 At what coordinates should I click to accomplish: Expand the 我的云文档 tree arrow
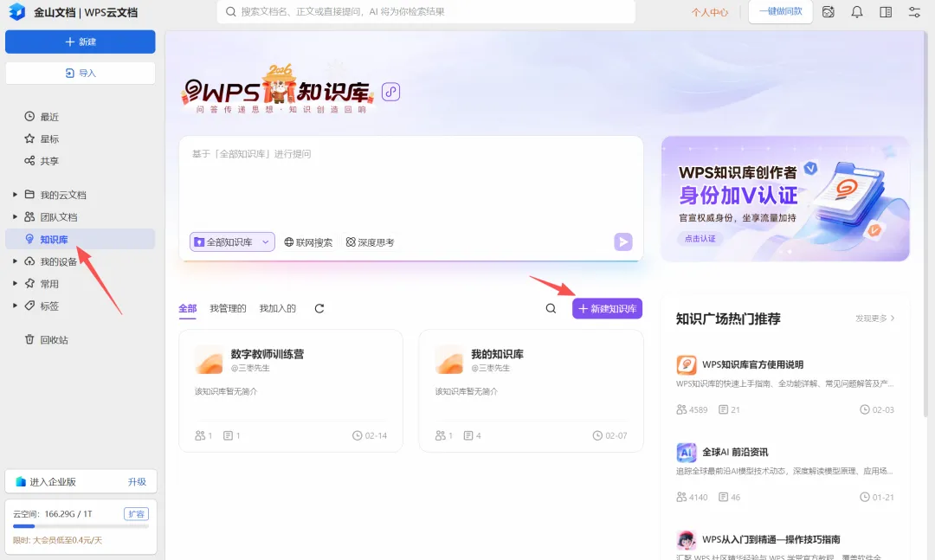[15, 195]
